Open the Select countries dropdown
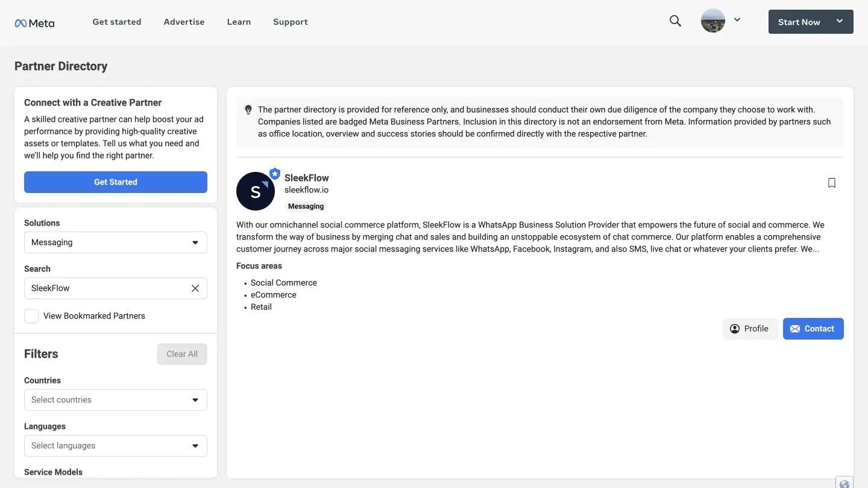 [115, 399]
